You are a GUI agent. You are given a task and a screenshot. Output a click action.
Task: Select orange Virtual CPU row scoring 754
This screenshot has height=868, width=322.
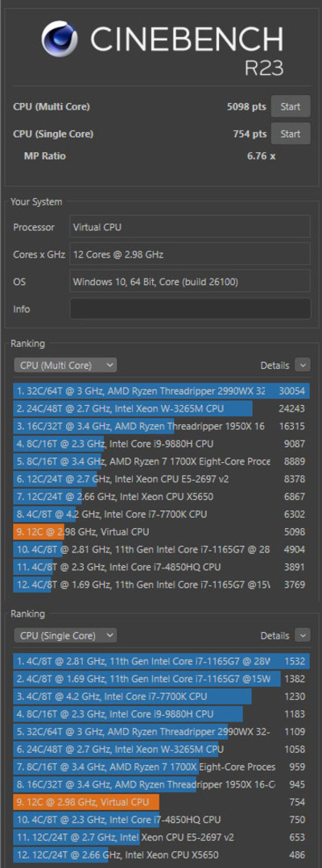tap(161, 802)
